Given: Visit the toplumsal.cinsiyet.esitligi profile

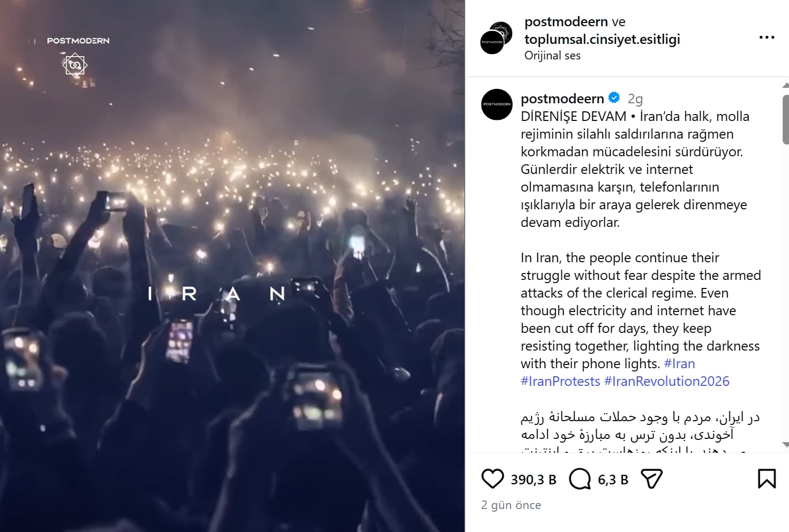Looking at the screenshot, I should [602, 39].
